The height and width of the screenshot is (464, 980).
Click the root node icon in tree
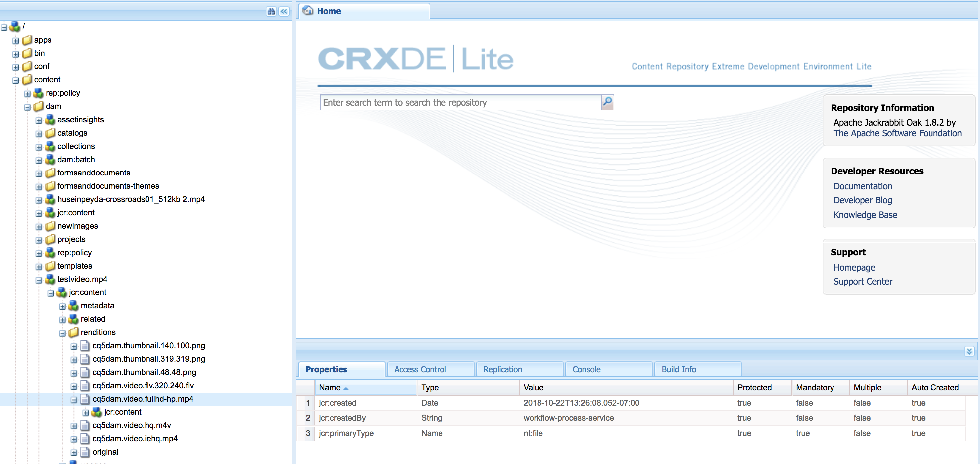(x=15, y=27)
